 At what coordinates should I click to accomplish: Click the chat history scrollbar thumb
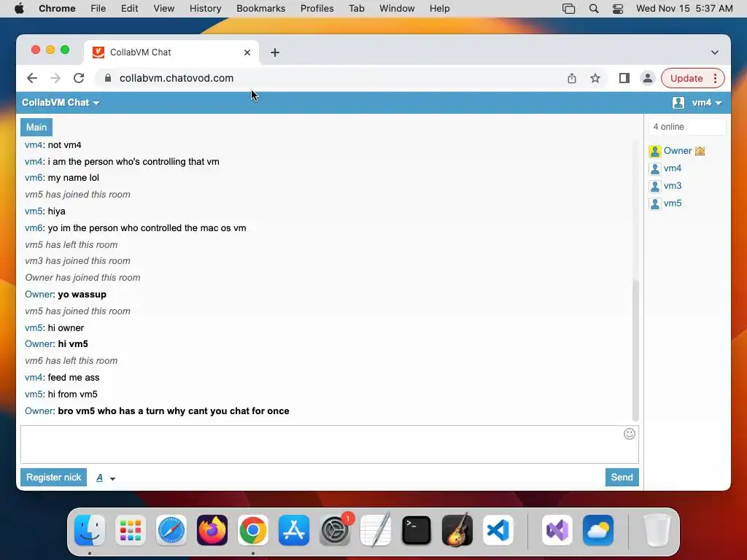coord(635,350)
